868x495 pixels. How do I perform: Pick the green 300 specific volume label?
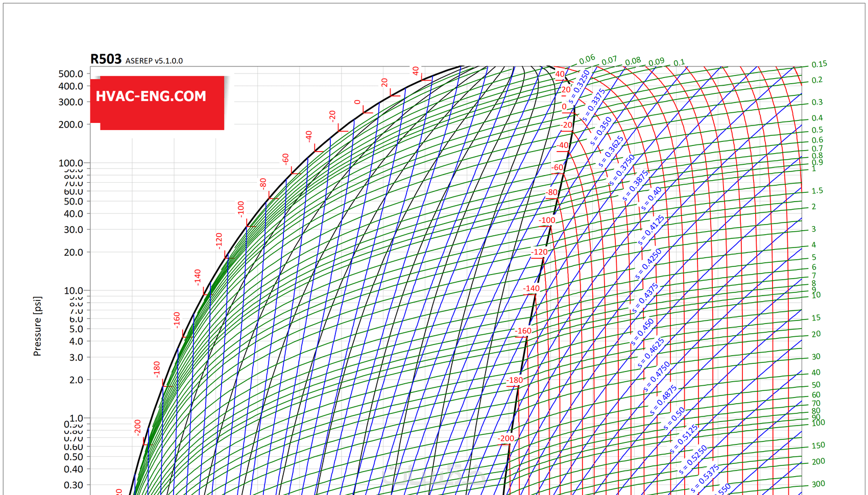coord(818,484)
